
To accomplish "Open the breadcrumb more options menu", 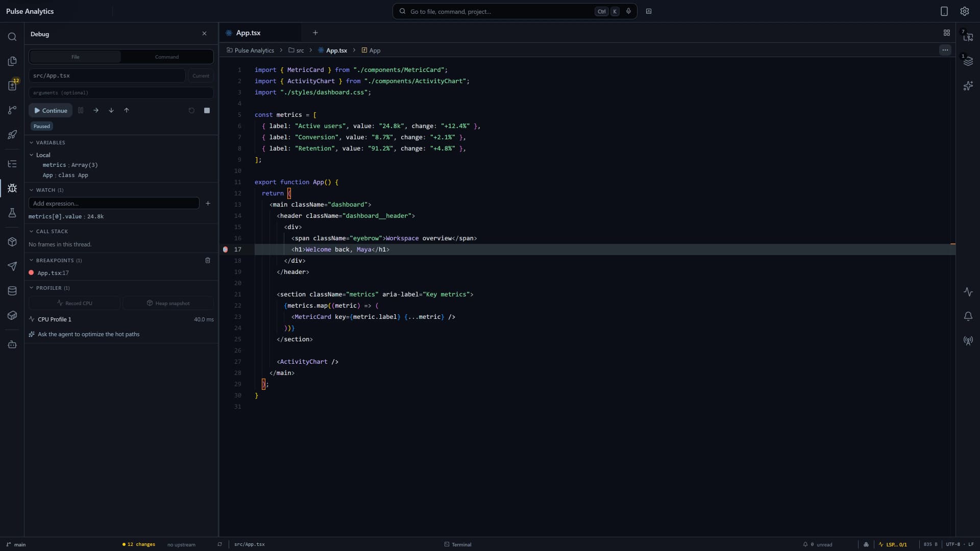I will [945, 50].
